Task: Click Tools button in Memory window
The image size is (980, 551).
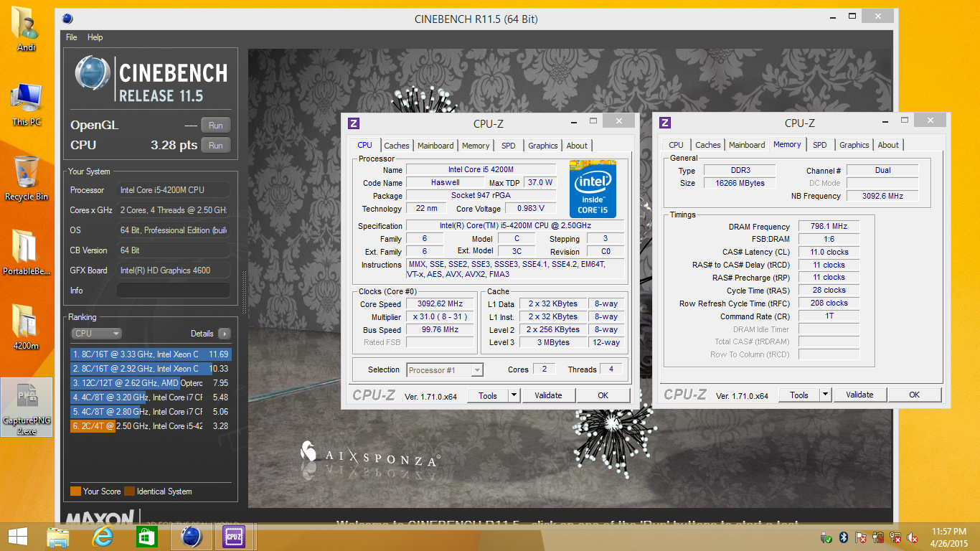Action: tap(799, 395)
